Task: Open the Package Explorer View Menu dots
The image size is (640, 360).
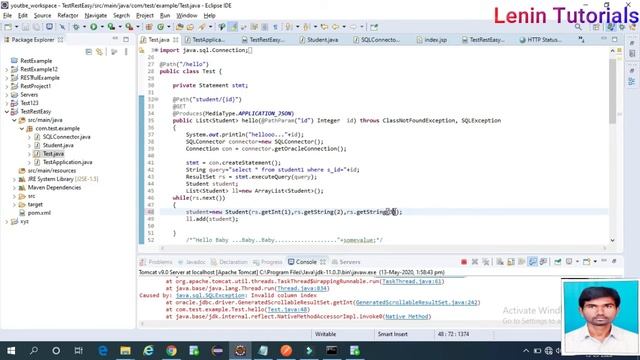Action: click(x=126, y=52)
